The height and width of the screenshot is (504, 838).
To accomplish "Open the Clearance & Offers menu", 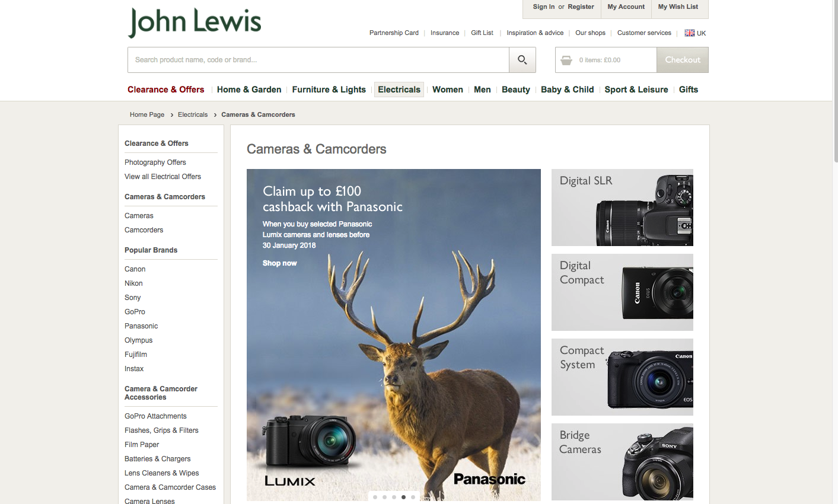I will click(166, 90).
